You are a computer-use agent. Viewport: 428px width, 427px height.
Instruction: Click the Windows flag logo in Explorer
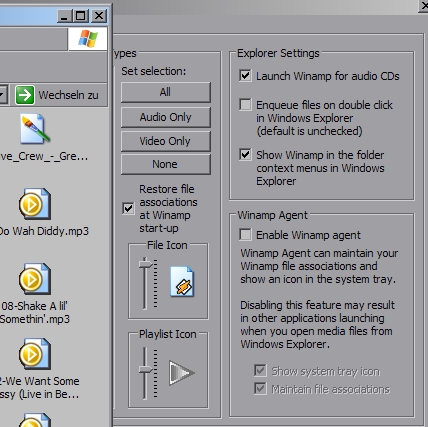pyautogui.click(x=88, y=39)
